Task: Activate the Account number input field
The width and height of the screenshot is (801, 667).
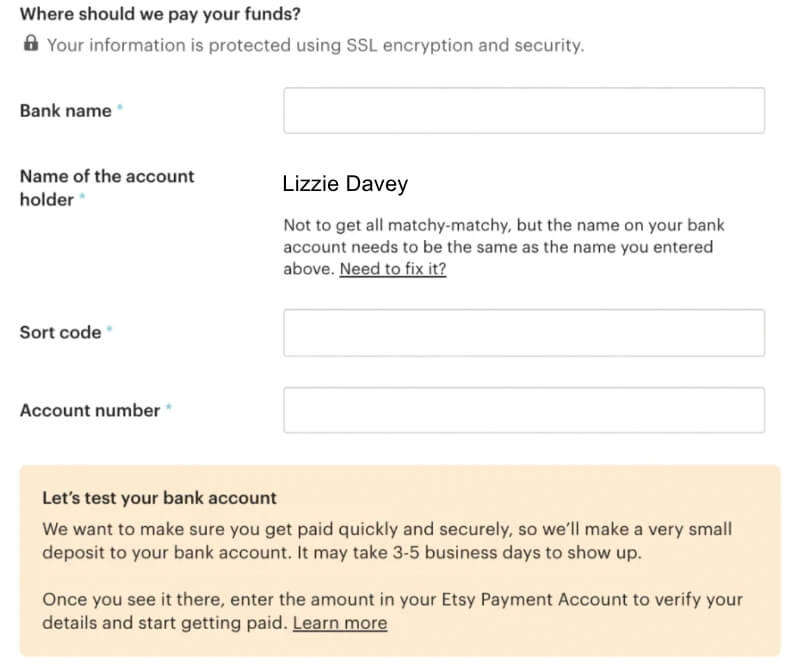Action: pos(524,410)
